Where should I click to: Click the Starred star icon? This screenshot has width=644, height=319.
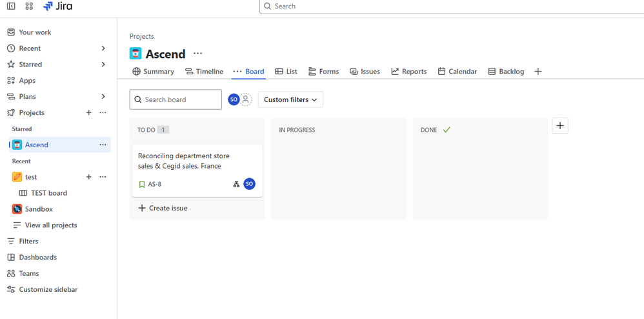(11, 65)
